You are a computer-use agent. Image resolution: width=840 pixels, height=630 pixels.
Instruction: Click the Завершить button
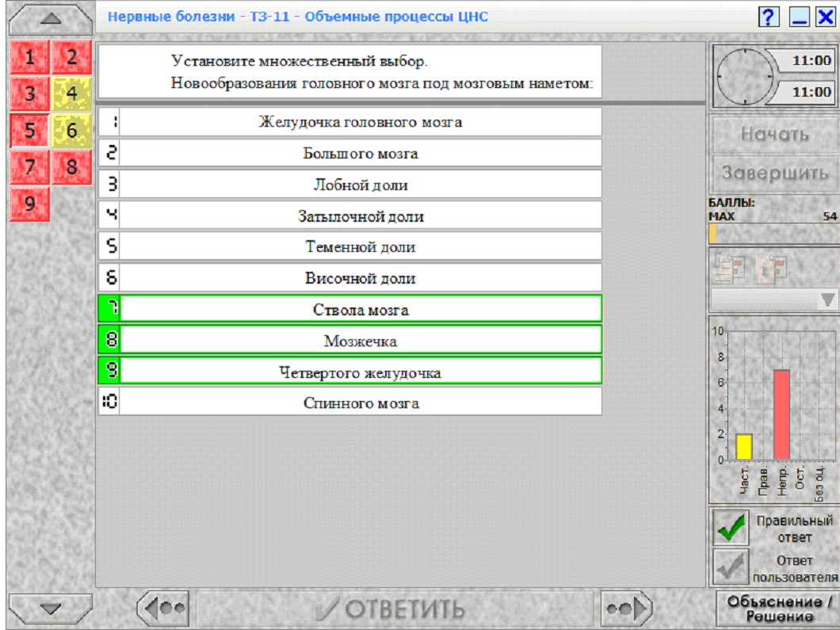[x=775, y=173]
